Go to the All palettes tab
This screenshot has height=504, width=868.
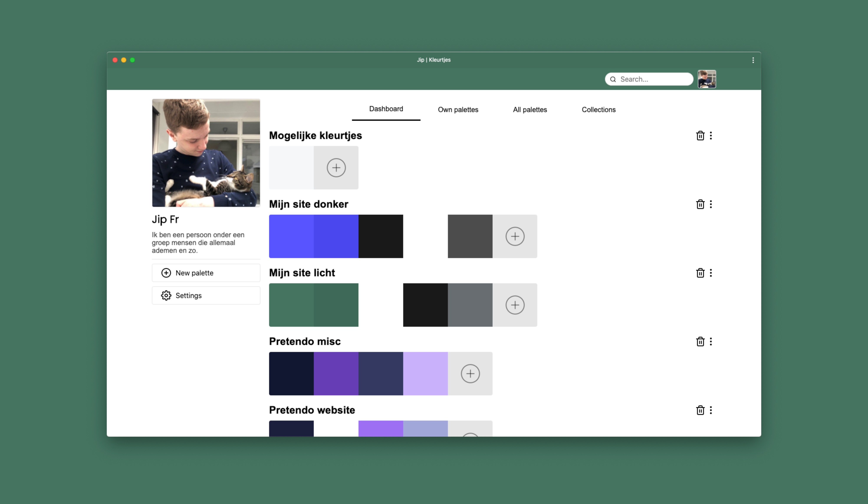tap(529, 110)
